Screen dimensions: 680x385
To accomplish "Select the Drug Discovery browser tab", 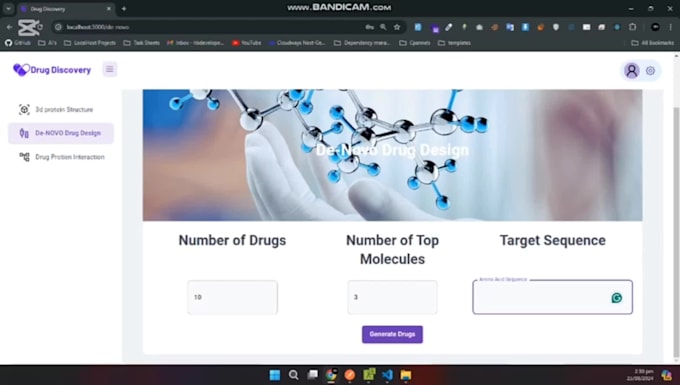I will tap(66, 9).
